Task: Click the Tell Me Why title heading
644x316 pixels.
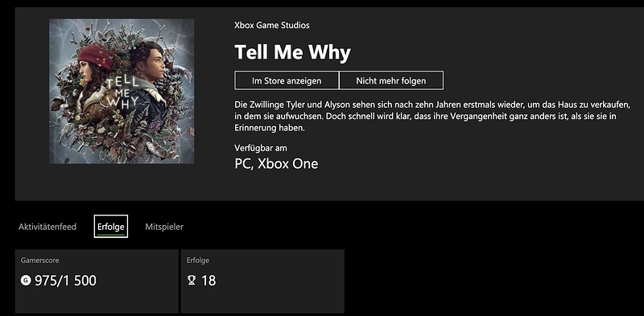Action: point(292,52)
